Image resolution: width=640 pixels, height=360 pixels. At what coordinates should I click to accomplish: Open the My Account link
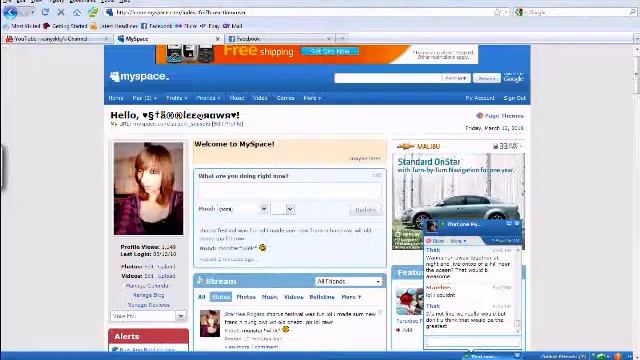pos(480,98)
